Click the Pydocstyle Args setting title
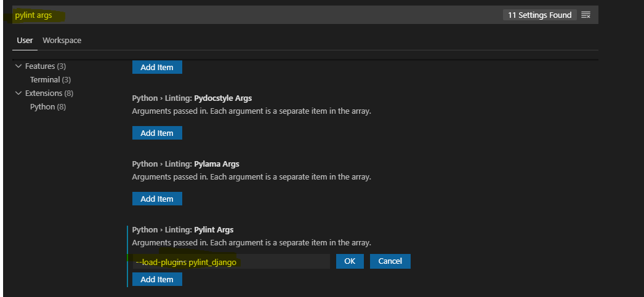 [192, 98]
